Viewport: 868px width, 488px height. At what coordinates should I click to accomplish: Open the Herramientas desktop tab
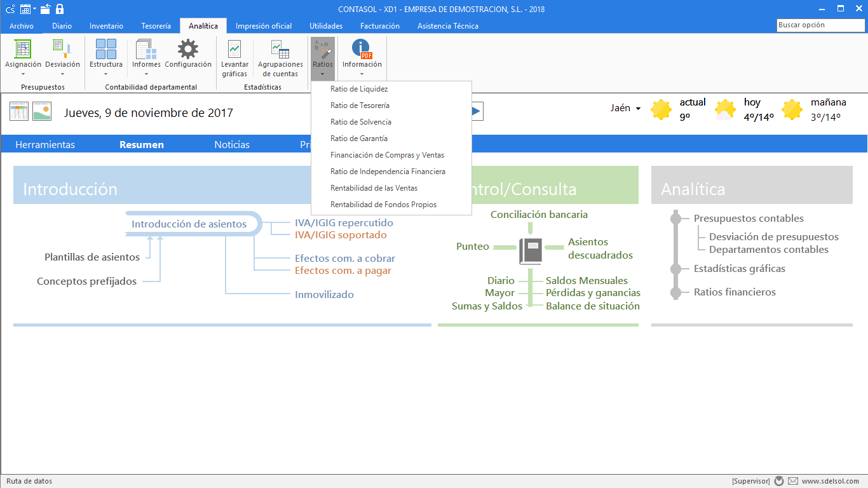(x=45, y=145)
